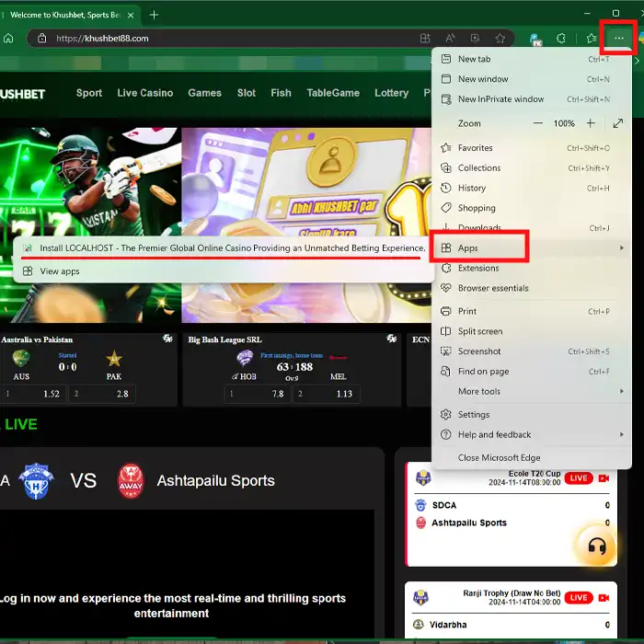This screenshot has width=644, height=644.
Task: Bet on AUS odds 1.52
Action: coord(33,394)
